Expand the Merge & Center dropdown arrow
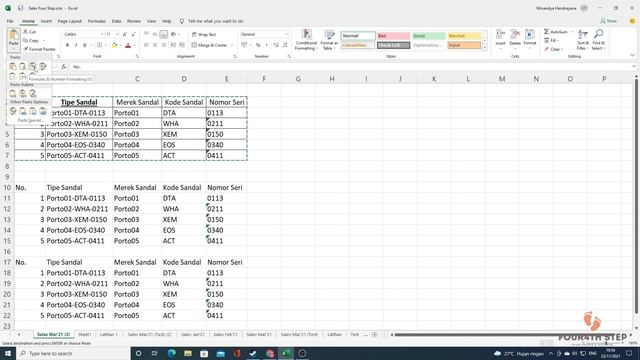This screenshot has height=360, width=640. pos(231,45)
